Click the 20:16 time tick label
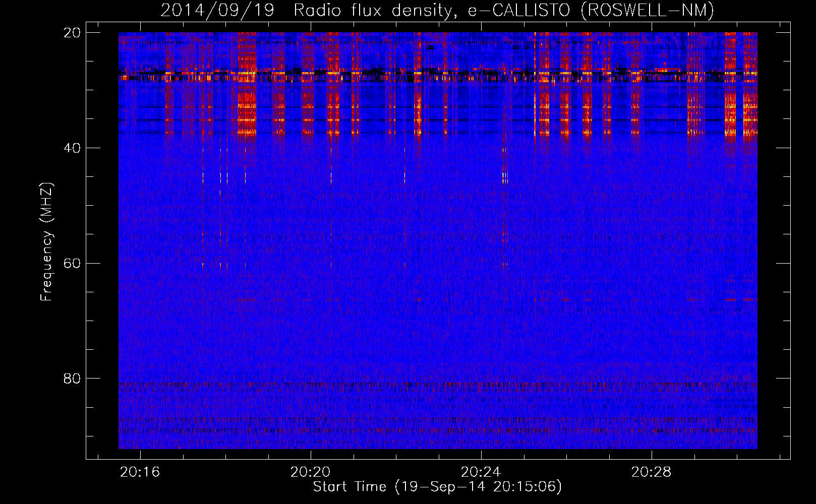The width and height of the screenshot is (816, 504). [140, 472]
